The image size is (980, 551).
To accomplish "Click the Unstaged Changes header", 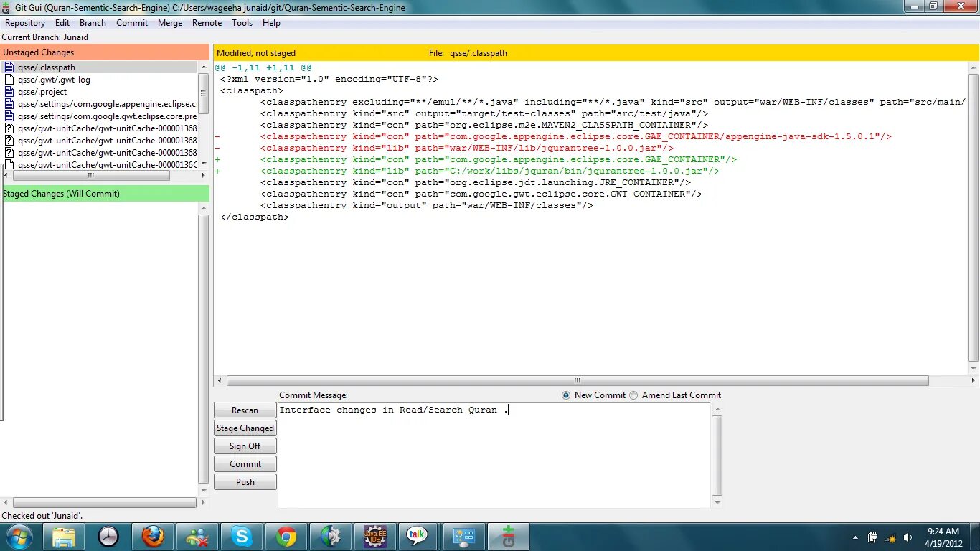I will click(x=105, y=52).
